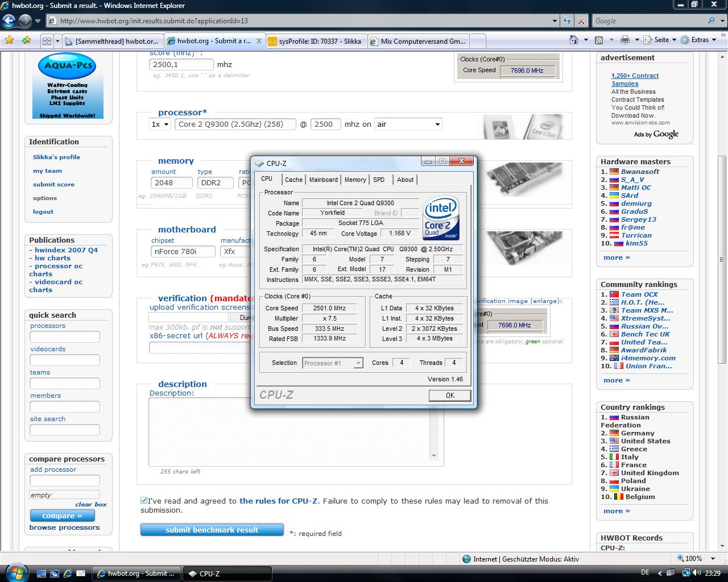728x582 pixels.
Task: Open hwindex 2007 Q4 publication link
Action: (66, 250)
